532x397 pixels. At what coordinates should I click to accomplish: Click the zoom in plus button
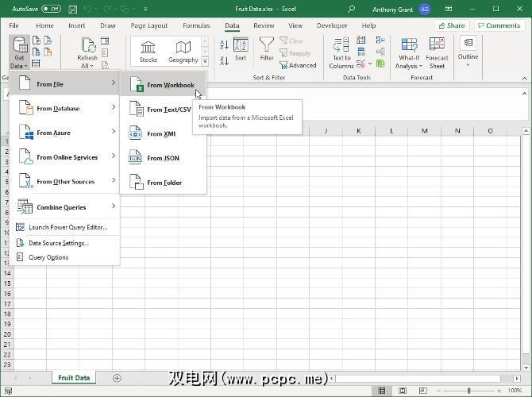[499, 391]
